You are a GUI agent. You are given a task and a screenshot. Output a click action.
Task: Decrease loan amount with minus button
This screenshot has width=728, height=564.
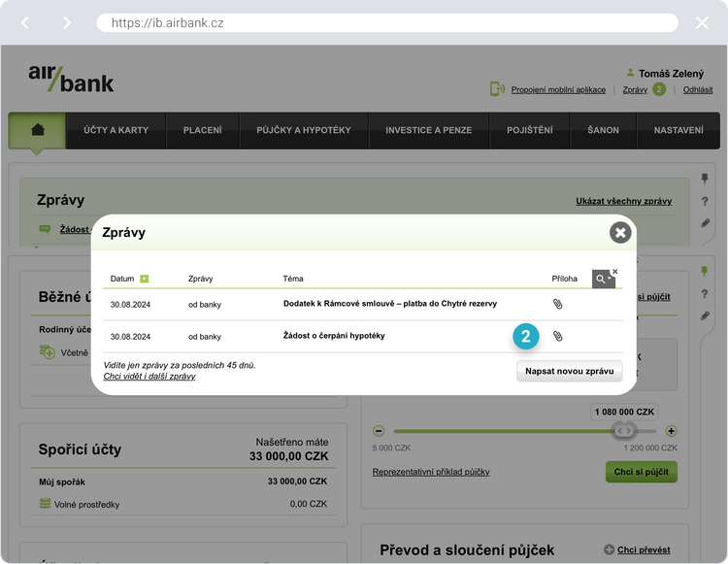pos(379,431)
